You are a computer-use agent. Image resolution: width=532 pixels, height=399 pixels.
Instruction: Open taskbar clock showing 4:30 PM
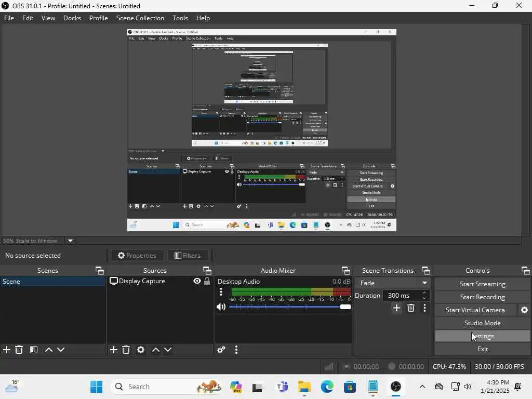(495, 387)
